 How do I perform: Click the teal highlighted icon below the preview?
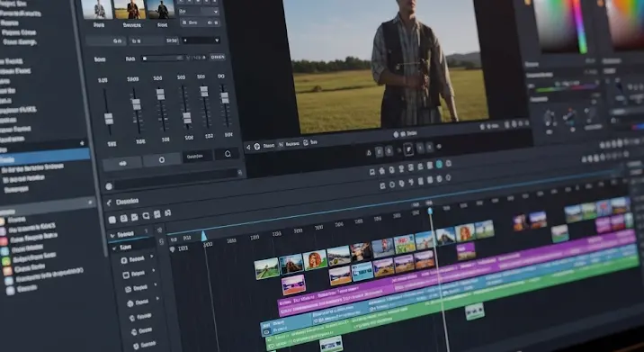coord(439,165)
